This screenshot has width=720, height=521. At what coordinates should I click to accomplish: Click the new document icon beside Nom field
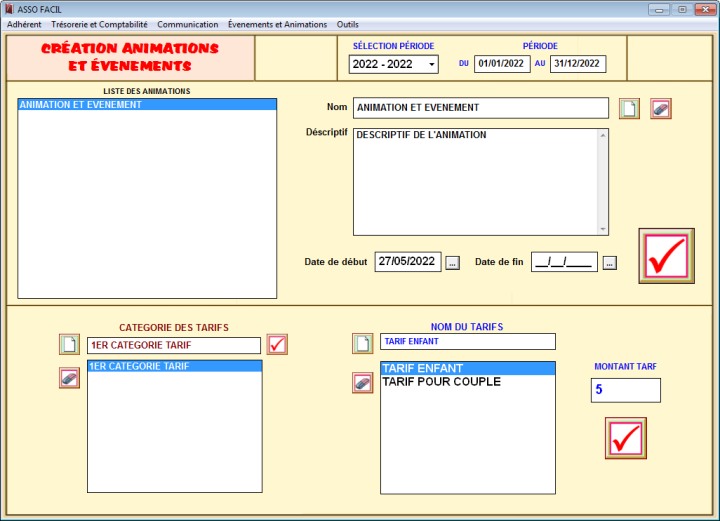628,108
